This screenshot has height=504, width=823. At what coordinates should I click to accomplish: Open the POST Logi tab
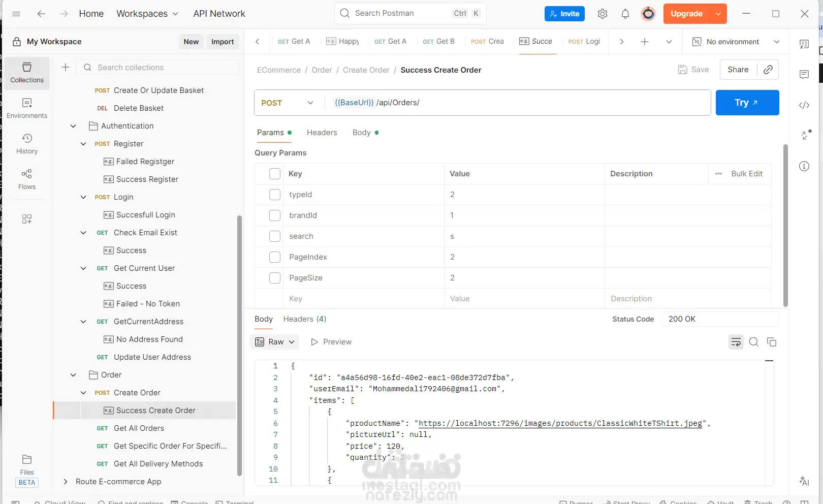point(584,42)
